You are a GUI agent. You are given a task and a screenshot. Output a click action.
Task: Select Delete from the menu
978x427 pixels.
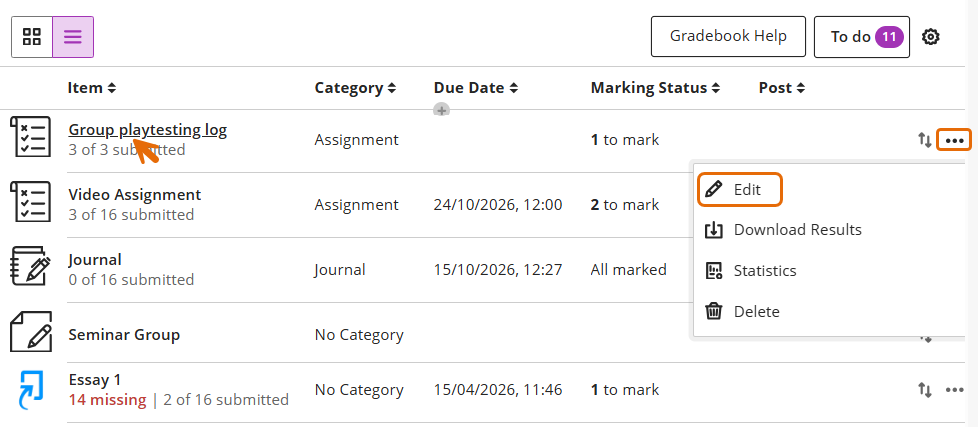pyautogui.click(x=742, y=312)
